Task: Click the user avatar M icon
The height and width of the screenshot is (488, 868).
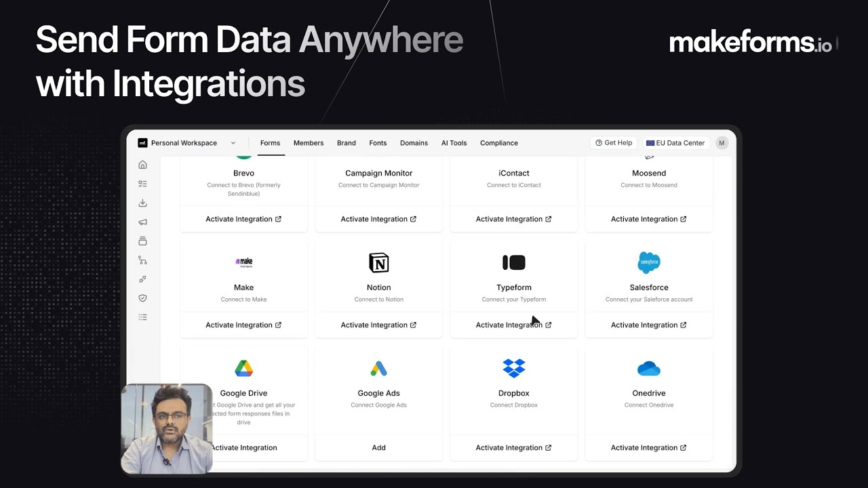Action: pos(722,143)
